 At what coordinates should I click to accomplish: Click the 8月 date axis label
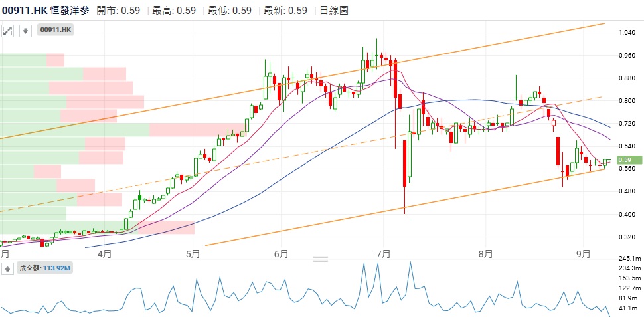point(485,253)
